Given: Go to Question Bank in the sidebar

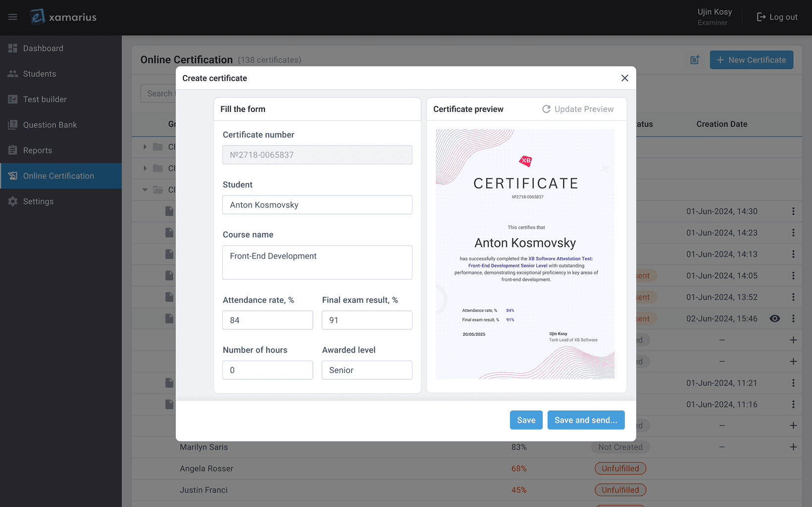Looking at the screenshot, I should (x=50, y=125).
